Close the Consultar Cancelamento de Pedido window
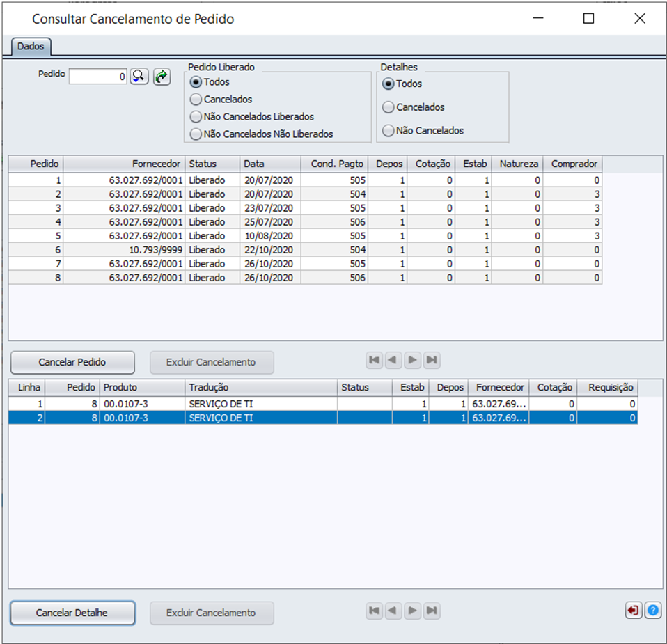The width and height of the screenshot is (667, 644). [x=640, y=18]
